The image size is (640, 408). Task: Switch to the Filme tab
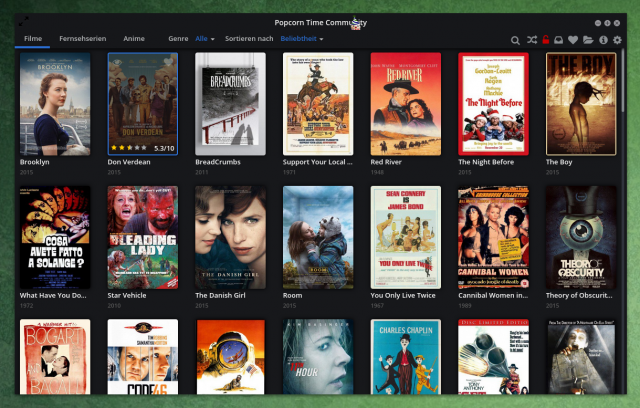click(33, 39)
